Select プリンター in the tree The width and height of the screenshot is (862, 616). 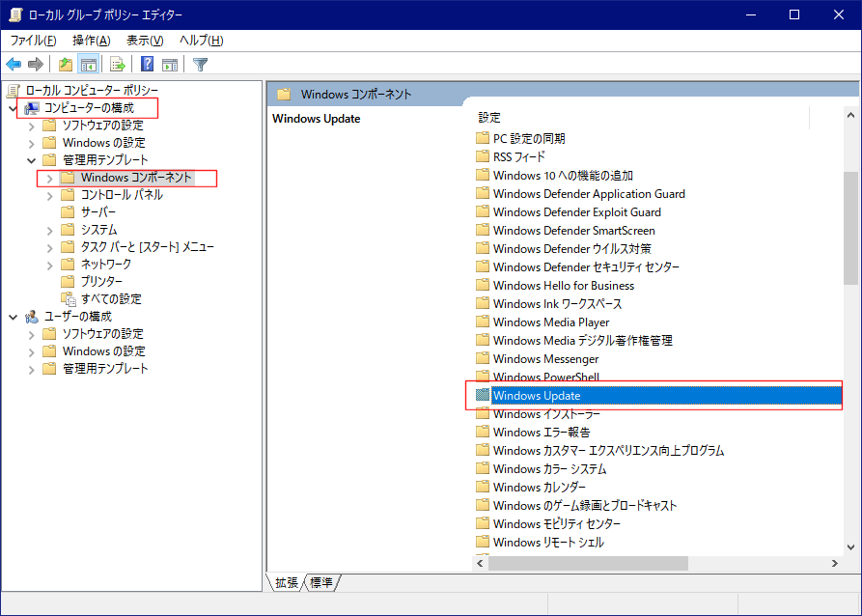tap(101, 282)
